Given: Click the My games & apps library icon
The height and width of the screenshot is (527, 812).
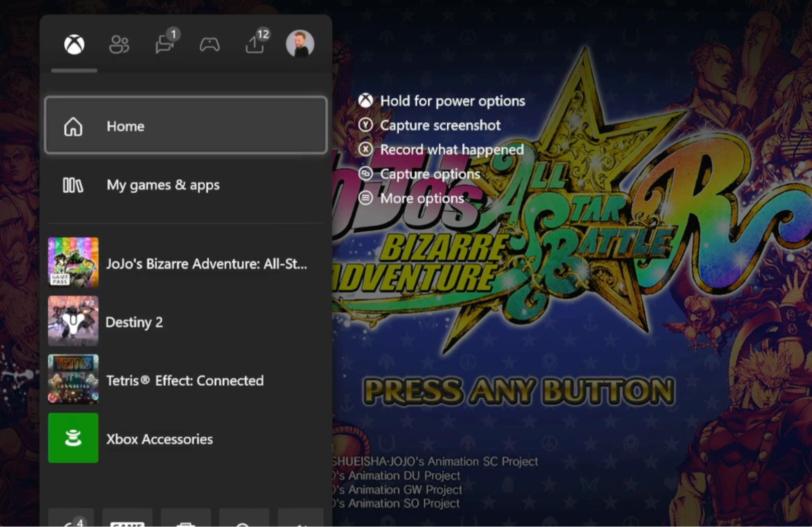Looking at the screenshot, I should pyautogui.click(x=73, y=185).
